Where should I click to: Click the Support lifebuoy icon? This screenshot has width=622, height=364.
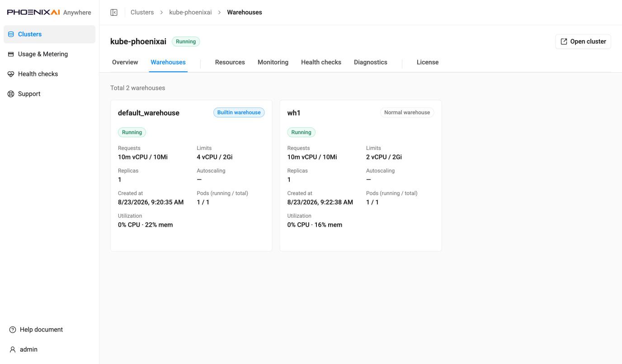coord(11,94)
